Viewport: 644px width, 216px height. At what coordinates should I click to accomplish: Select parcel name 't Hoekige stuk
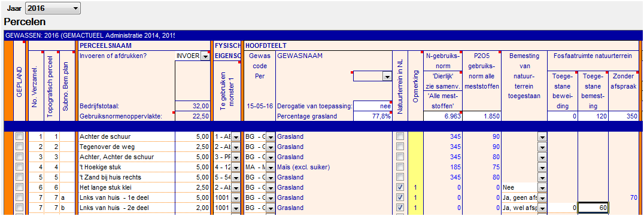[126, 167]
